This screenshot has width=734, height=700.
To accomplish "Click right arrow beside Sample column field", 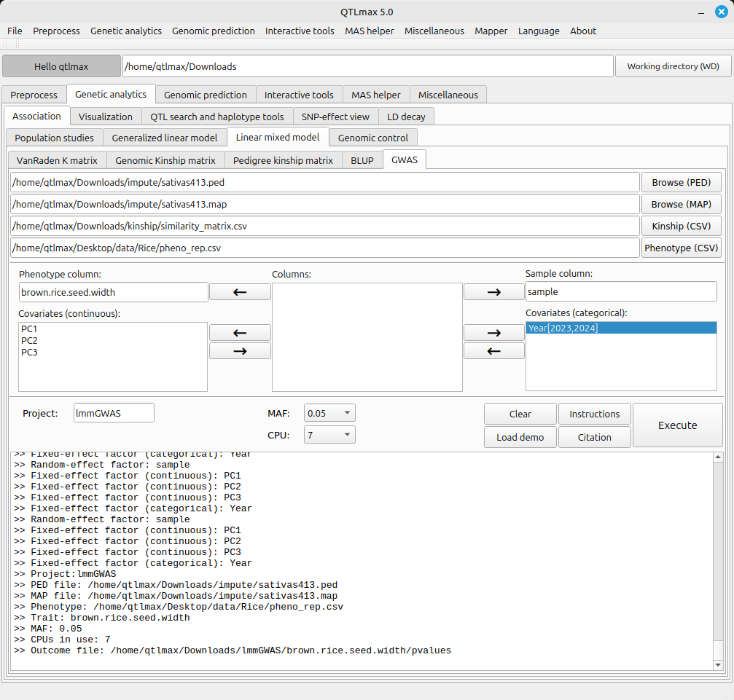I will 493,292.
